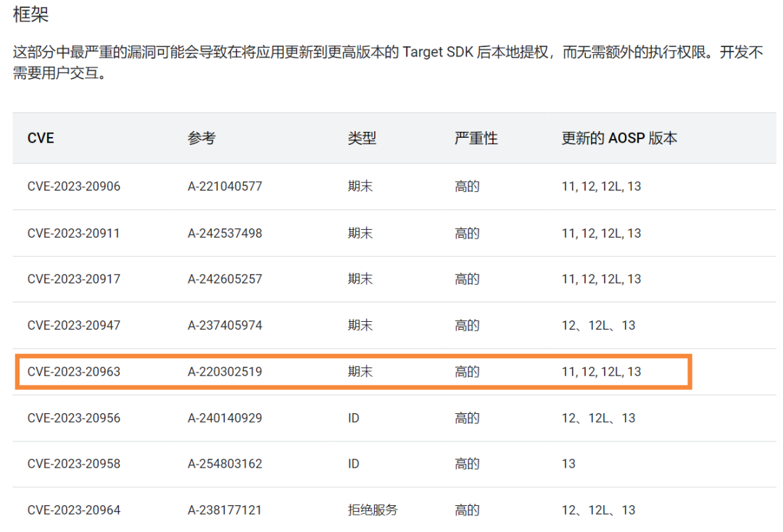Select cell CVE-2023-20958

tap(74, 464)
